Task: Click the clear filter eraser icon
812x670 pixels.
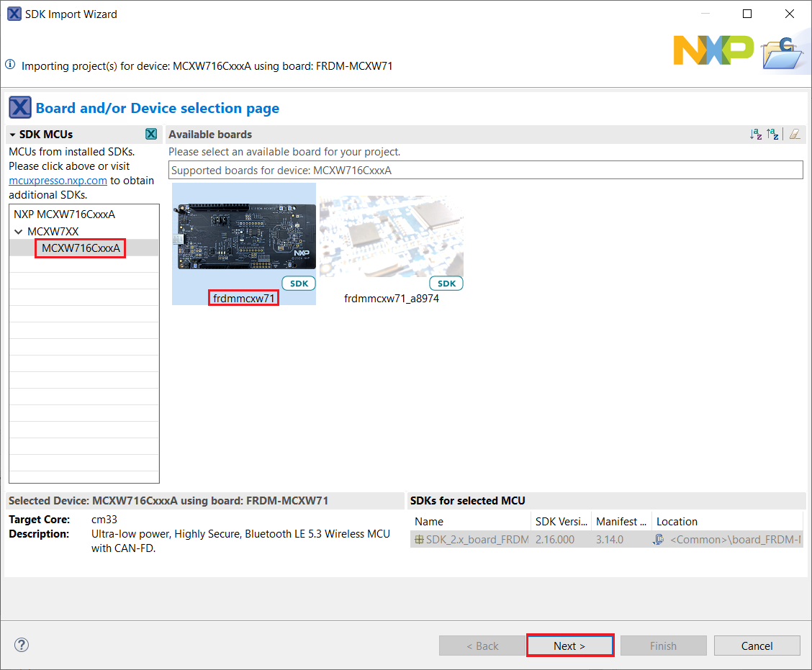Action: 794,134
